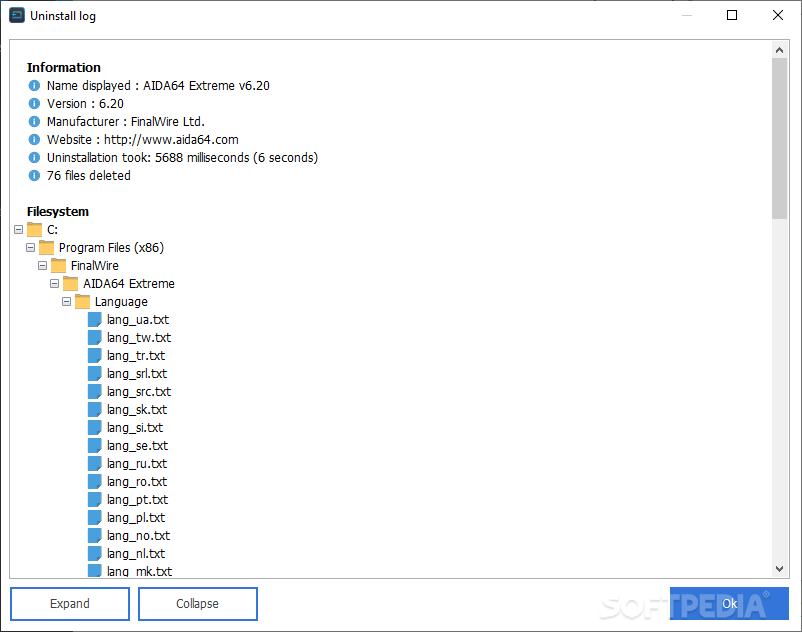Screen dimensions: 802x633
Task: Click the scrollbar down arrow
Action: tap(779, 569)
